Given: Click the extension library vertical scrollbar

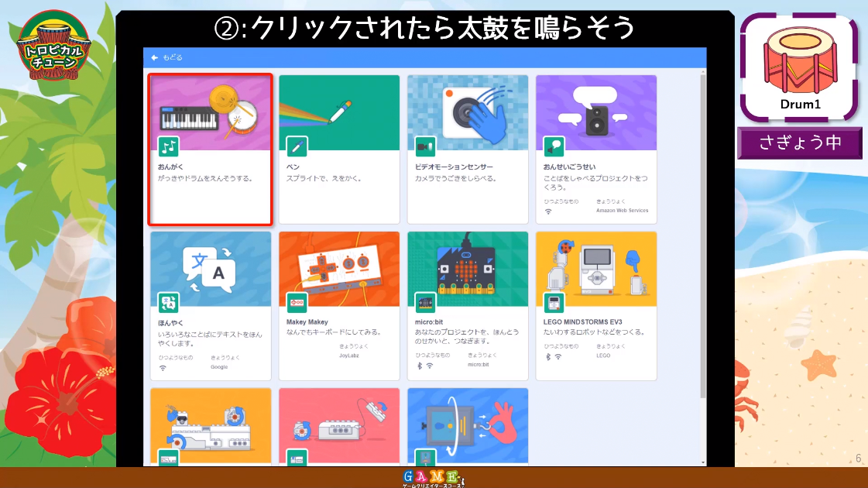Looking at the screenshot, I should point(703,235).
